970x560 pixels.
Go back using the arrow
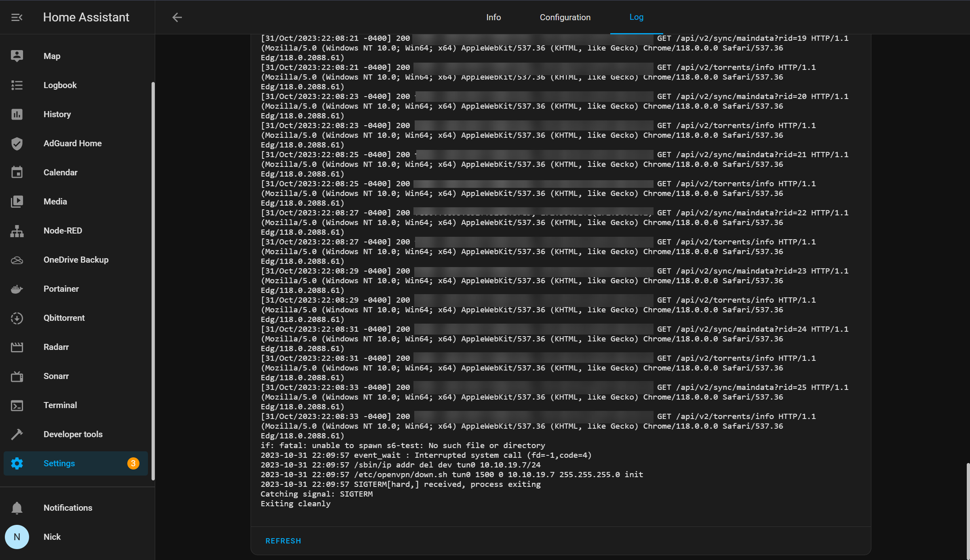(177, 17)
